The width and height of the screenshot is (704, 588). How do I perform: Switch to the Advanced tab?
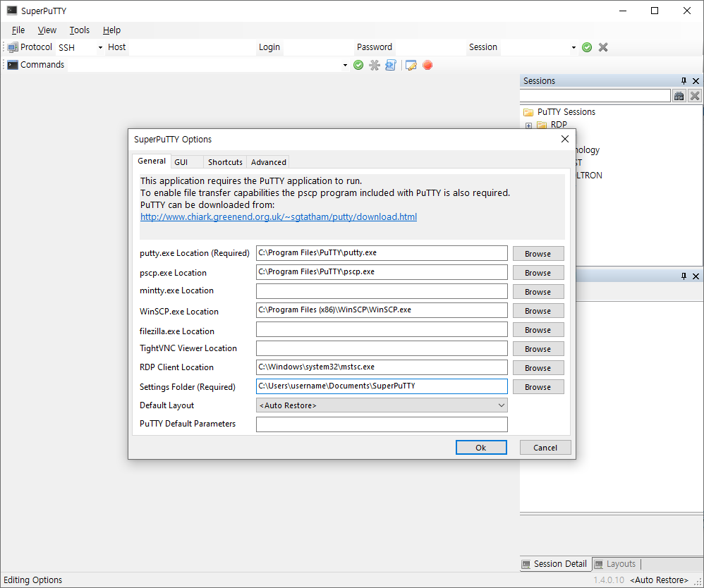tap(268, 162)
